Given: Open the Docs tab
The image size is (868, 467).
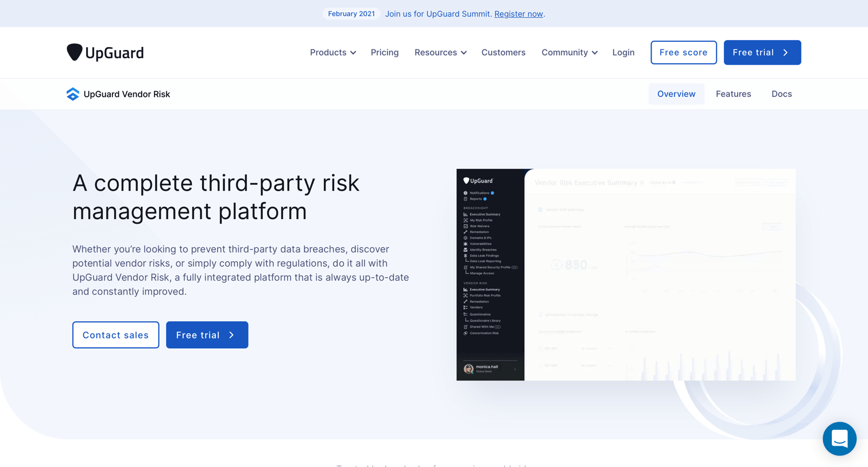Looking at the screenshot, I should 781,94.
